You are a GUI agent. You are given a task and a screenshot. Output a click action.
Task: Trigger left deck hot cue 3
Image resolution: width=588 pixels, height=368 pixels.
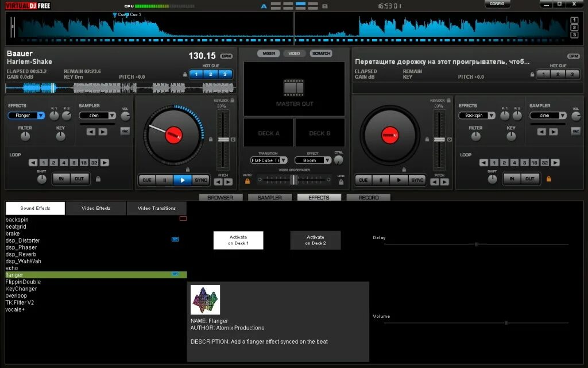[x=225, y=74]
